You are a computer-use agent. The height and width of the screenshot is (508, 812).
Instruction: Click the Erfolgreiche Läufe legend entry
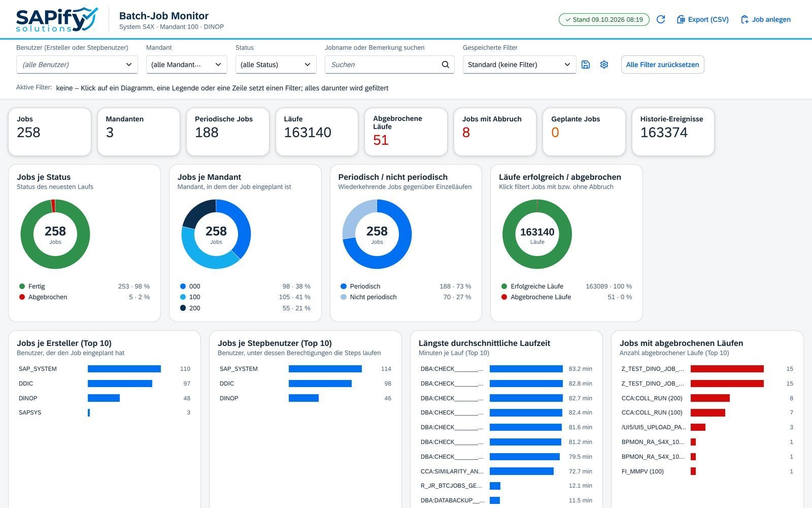tap(566, 287)
